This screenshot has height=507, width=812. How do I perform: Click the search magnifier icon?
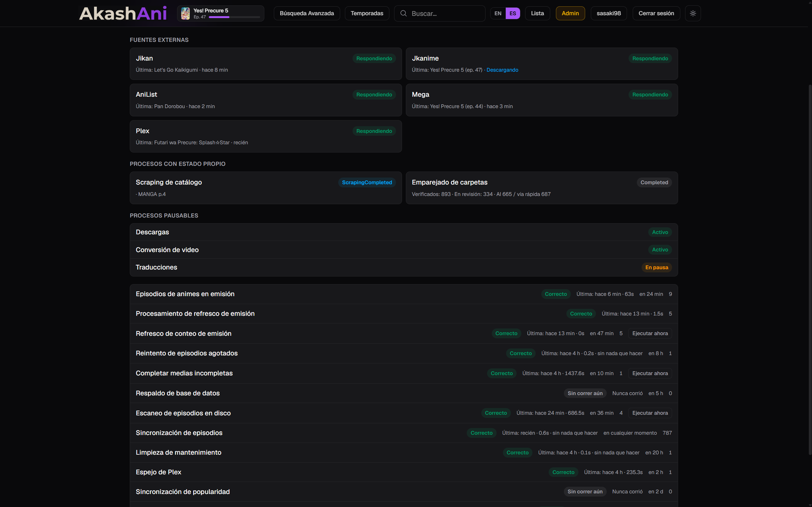(404, 13)
